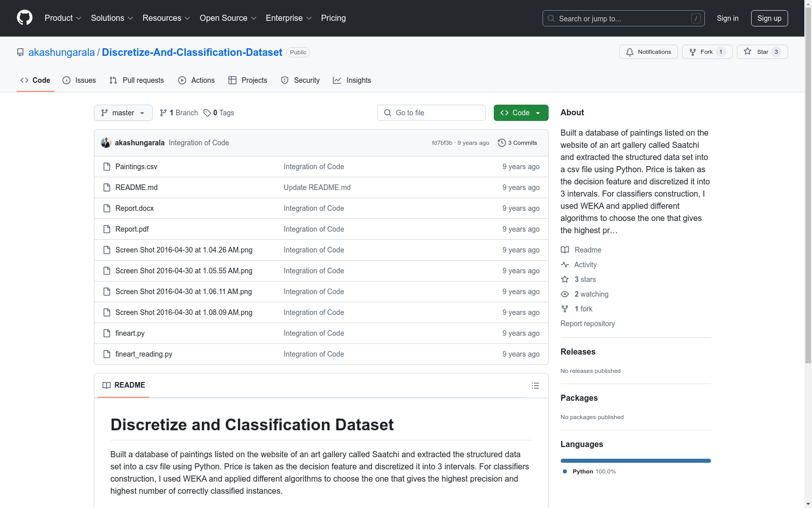Viewport: 812px width, 508px height.
Task: Expand the Solutions menu
Action: click(x=112, y=18)
